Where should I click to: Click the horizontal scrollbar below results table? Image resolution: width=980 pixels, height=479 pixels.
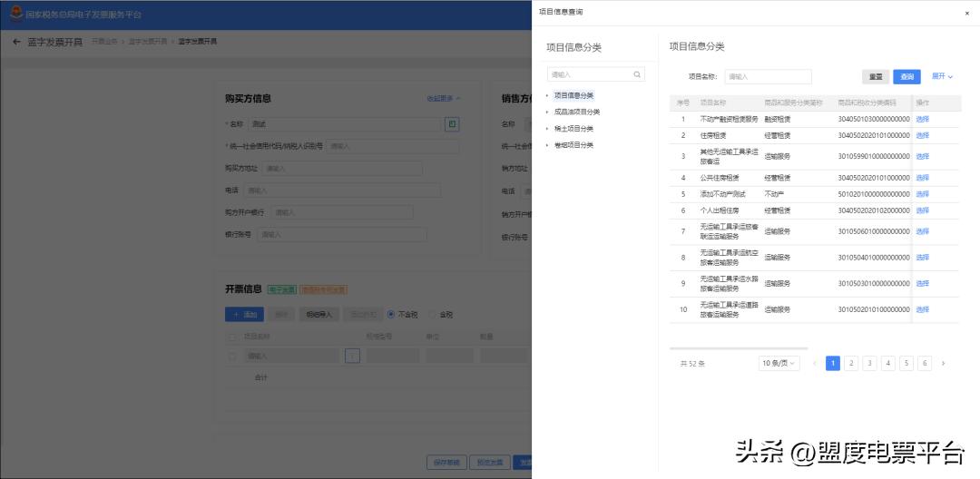pyautogui.click(x=738, y=348)
